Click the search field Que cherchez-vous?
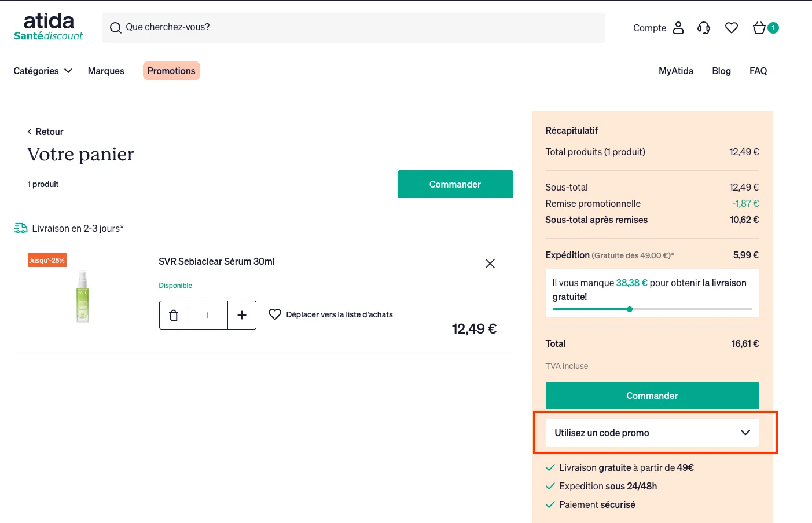812x523 pixels. point(354,28)
